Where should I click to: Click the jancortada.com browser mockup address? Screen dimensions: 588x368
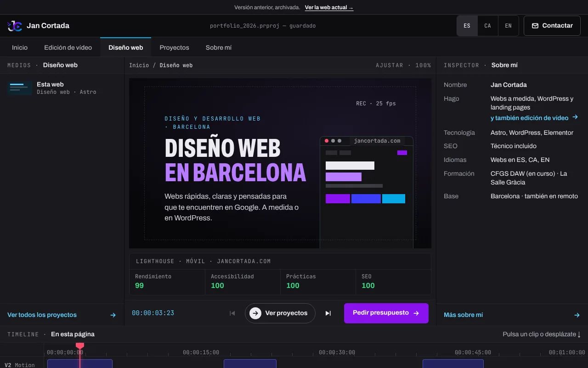(377, 141)
